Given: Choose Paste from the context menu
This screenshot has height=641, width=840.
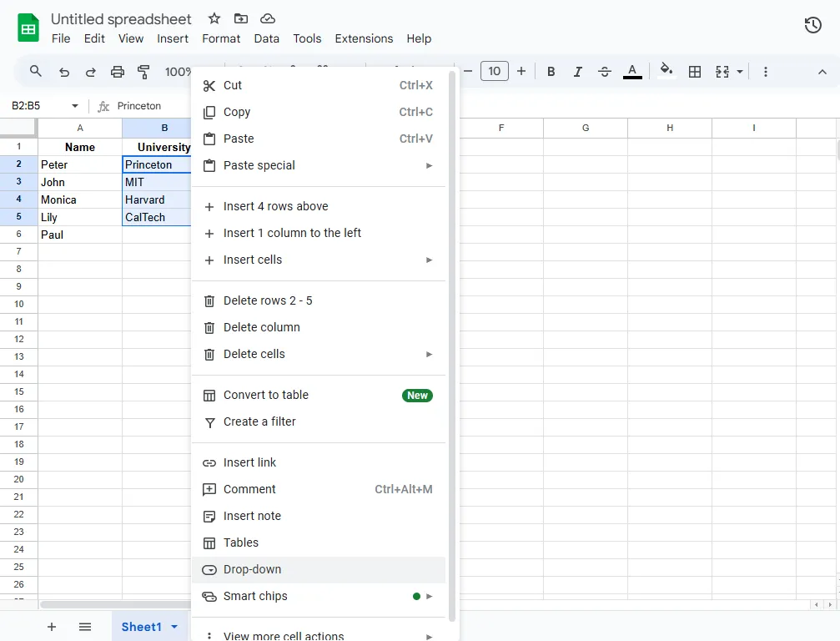Looking at the screenshot, I should [x=318, y=139].
